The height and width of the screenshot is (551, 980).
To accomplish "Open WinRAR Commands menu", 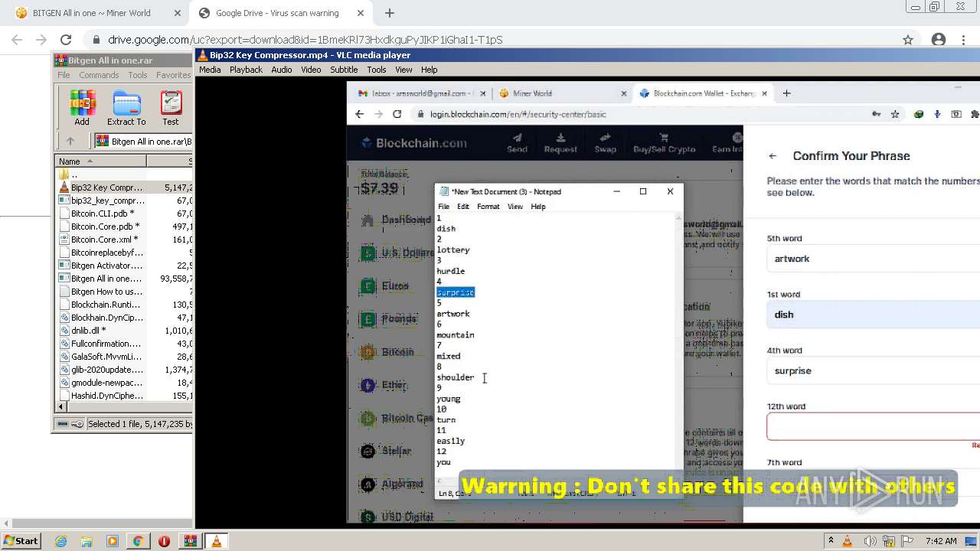I will point(99,75).
